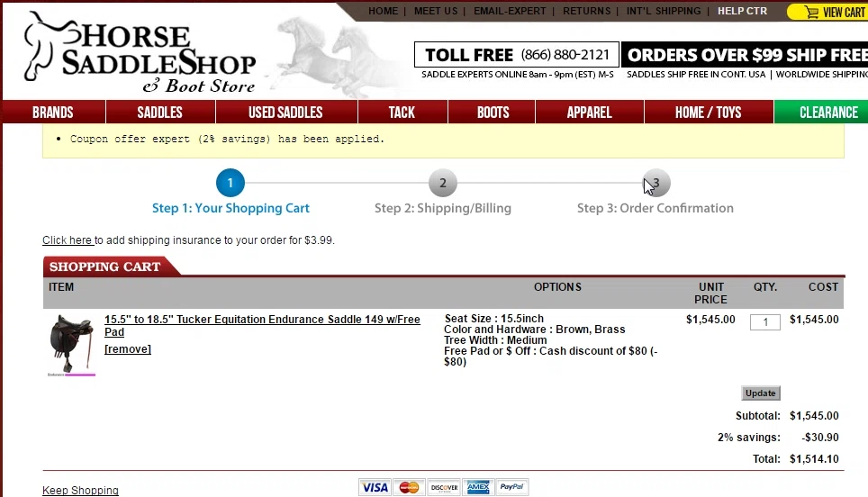Open the Saddles category menu

coord(160,113)
